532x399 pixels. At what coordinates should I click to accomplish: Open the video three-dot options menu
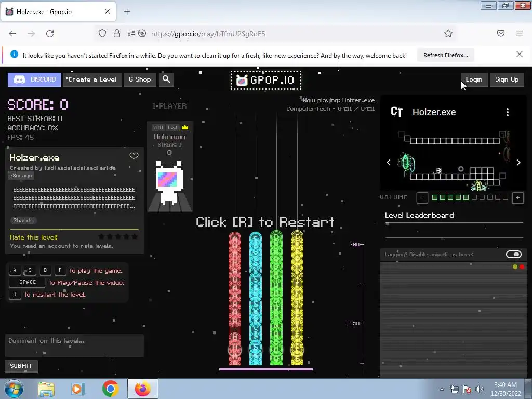click(x=508, y=112)
